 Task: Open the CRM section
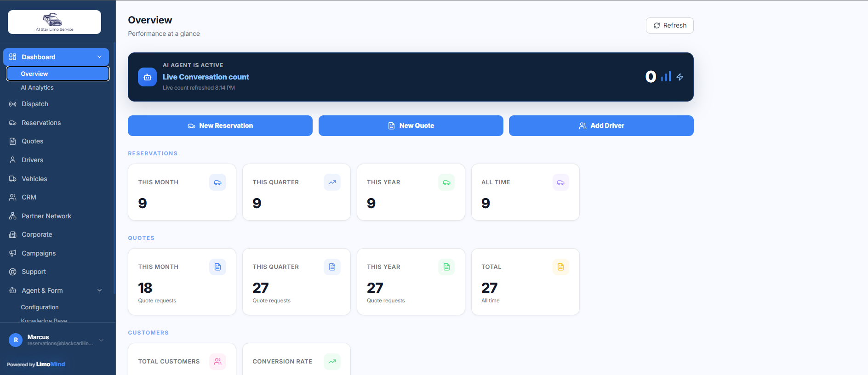pyautogui.click(x=29, y=197)
